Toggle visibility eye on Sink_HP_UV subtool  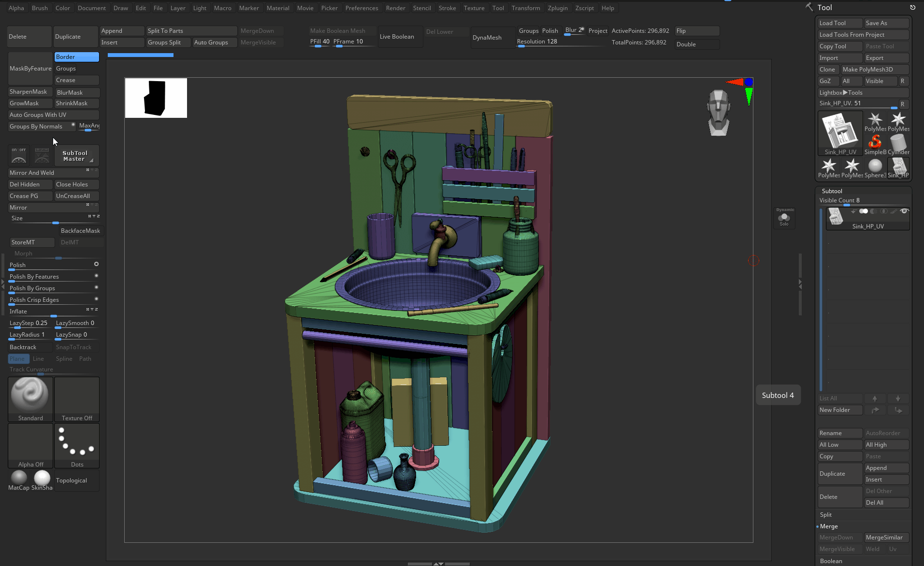[904, 212]
